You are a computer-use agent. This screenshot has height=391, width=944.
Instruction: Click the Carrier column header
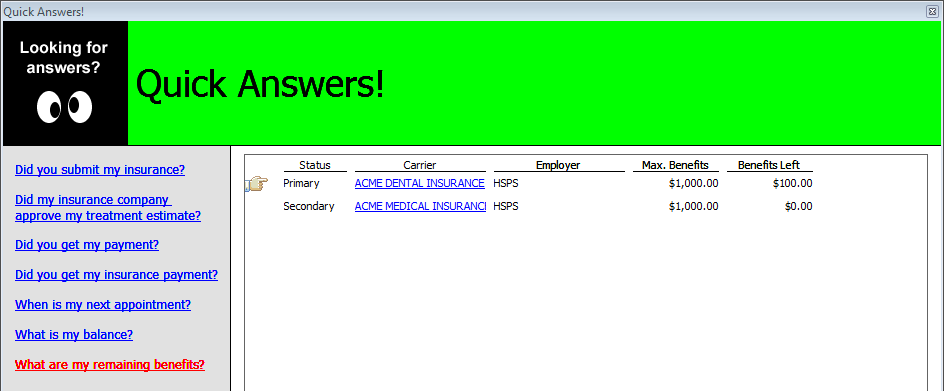(x=420, y=165)
